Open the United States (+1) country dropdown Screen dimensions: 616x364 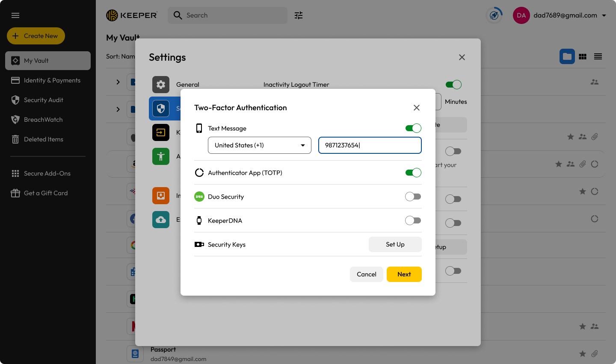259,145
